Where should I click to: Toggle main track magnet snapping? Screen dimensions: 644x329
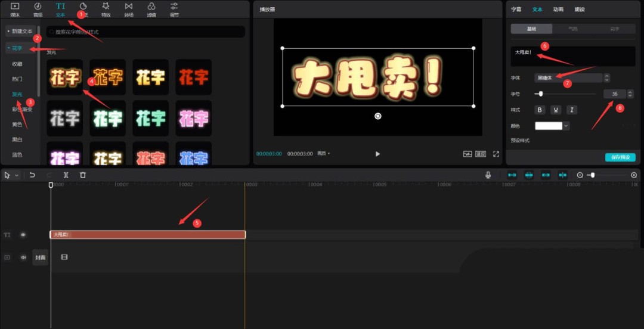pos(512,175)
